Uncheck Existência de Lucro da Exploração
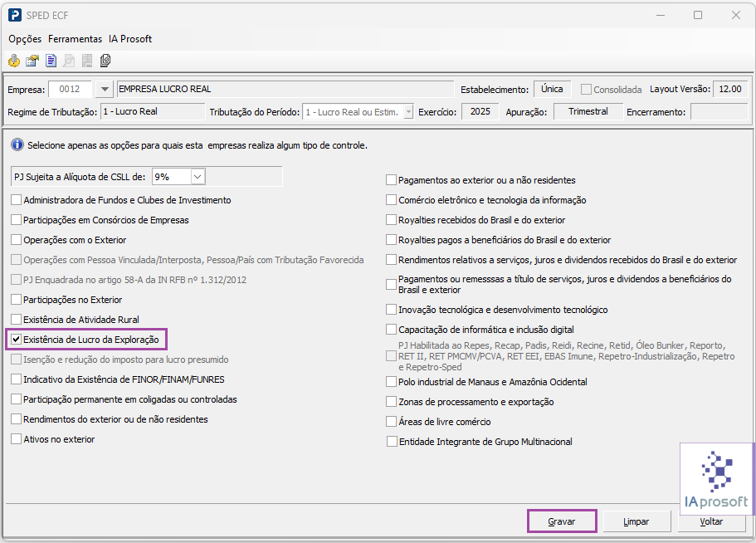Image resolution: width=756 pixels, height=543 pixels. pos(17,340)
